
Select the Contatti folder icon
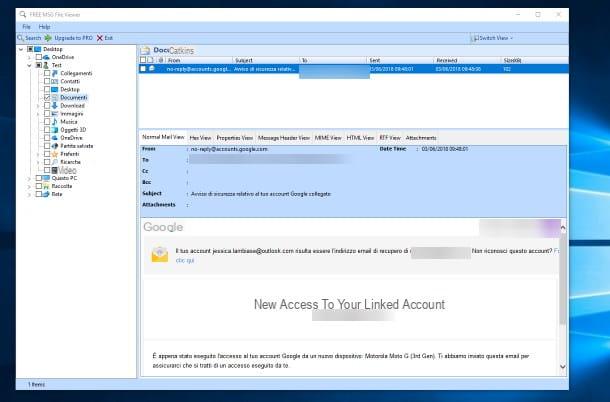(55, 81)
